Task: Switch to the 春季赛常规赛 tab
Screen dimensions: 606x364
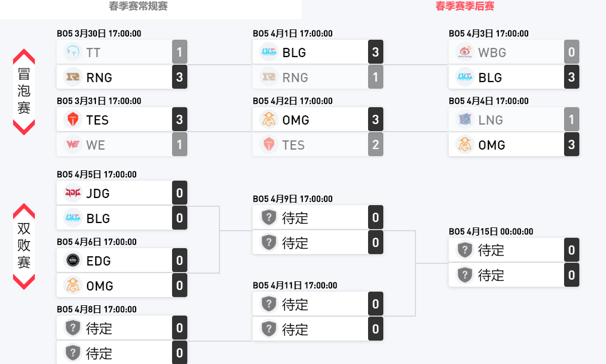Action: click(x=138, y=7)
